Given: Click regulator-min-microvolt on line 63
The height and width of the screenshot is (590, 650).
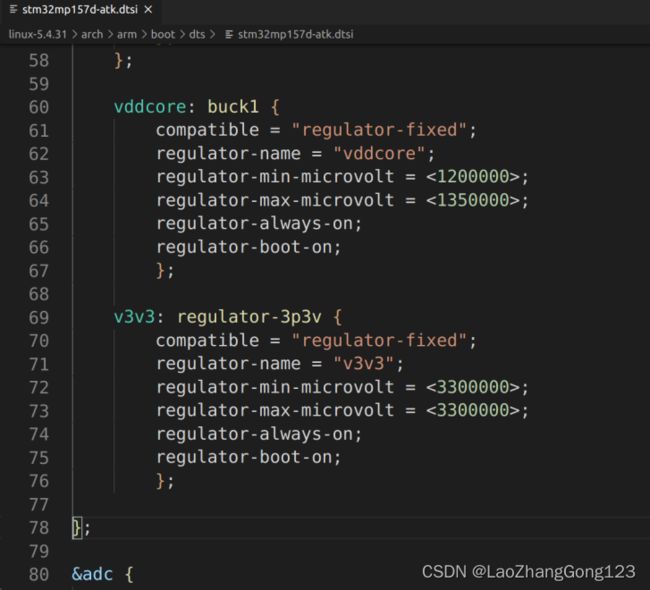Looking at the screenshot, I should coord(275,177).
